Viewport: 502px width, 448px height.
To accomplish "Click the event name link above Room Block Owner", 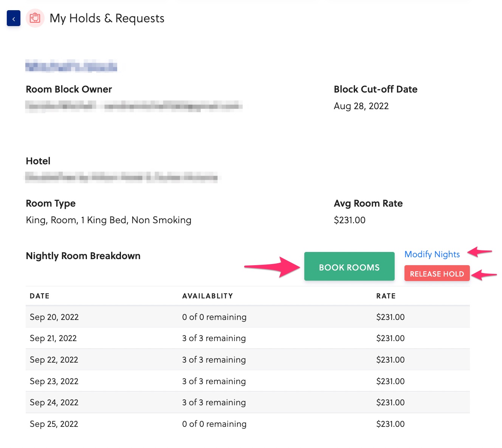I will point(71,66).
